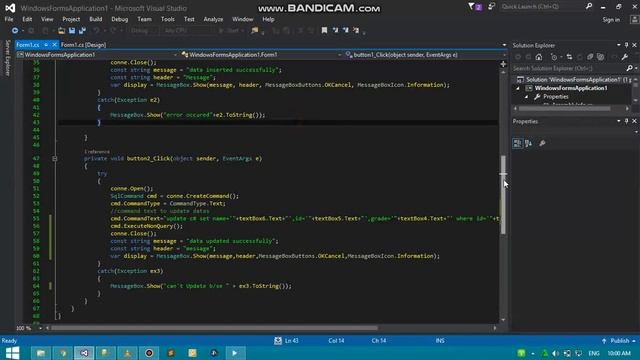Click Solution Explorer horizontal scrollbar thumb
The image size is (640, 360).
click(x=565, y=109)
